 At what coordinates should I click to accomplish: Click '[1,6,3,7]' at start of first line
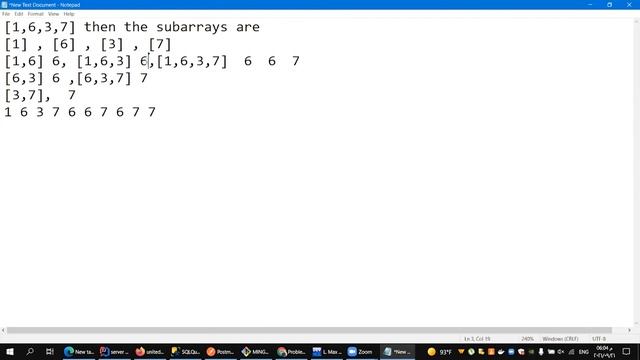pos(40,27)
